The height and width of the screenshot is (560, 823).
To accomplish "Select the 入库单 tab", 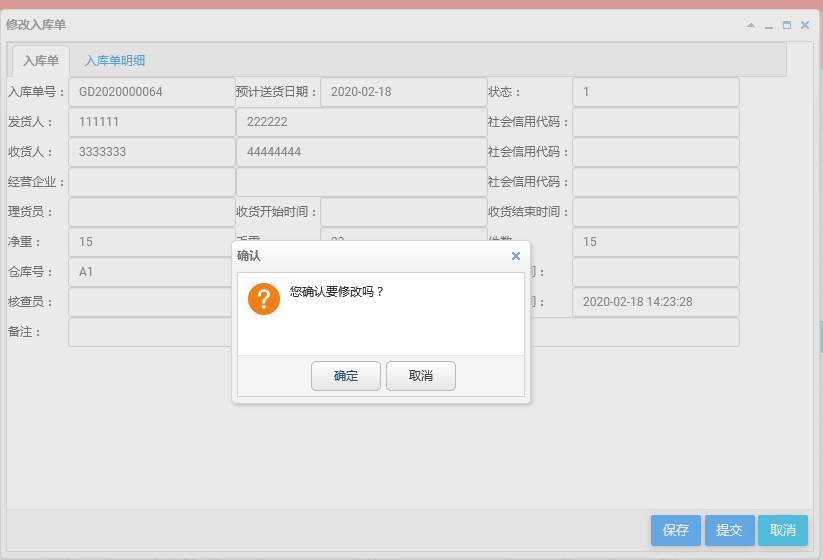I will tap(41, 61).
